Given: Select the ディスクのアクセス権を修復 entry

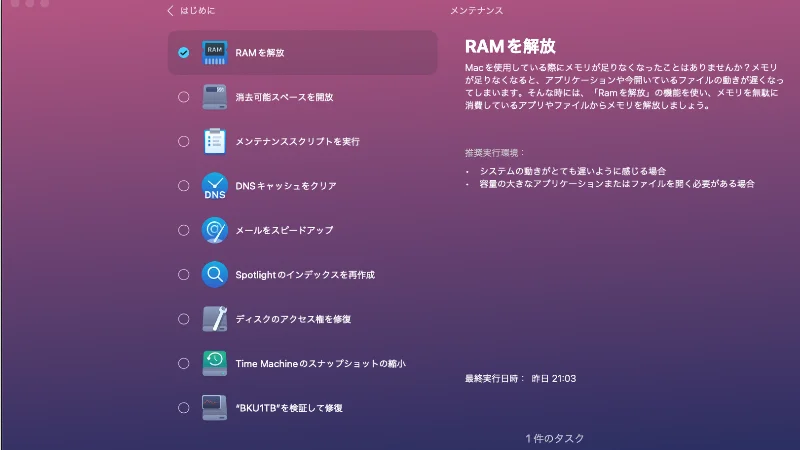Looking at the screenshot, I should 293,319.
